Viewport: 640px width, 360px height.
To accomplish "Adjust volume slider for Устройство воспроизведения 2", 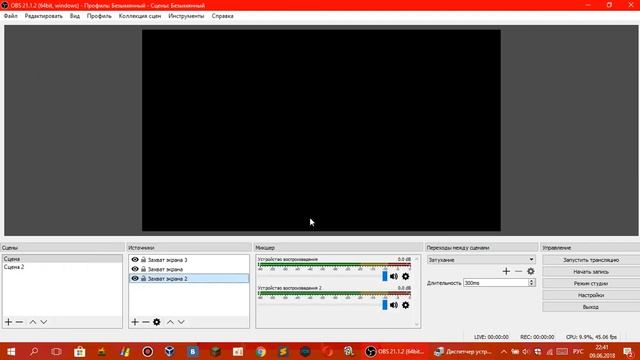I will tap(384, 305).
